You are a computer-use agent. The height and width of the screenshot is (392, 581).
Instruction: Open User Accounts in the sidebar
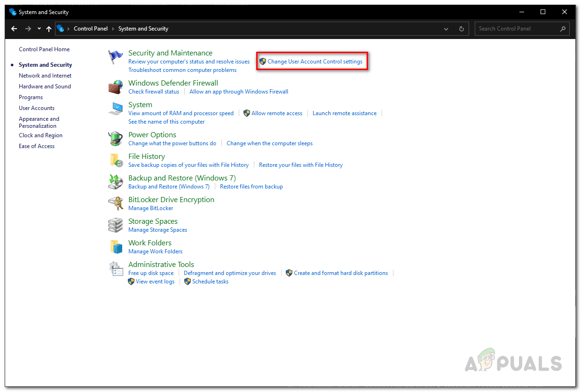[37, 108]
